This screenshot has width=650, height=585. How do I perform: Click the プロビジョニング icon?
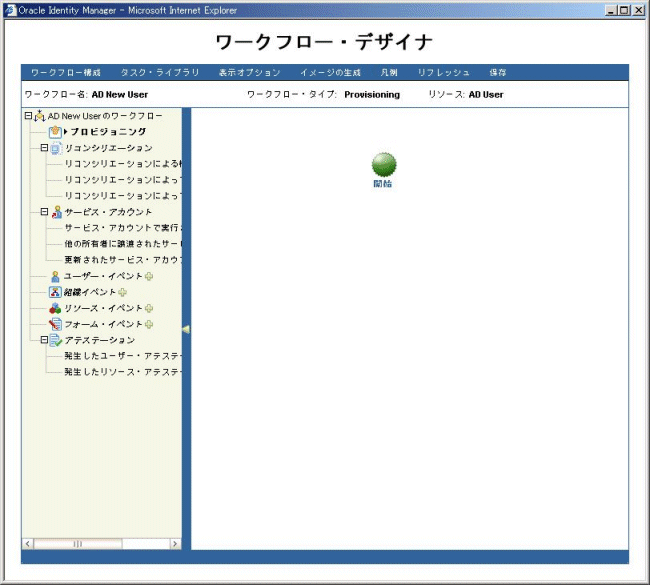(x=55, y=132)
